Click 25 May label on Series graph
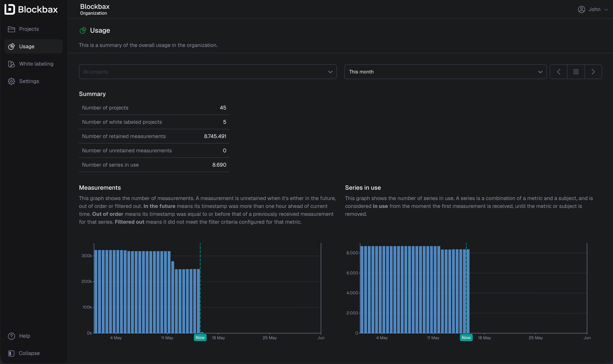The image size is (613, 364). coord(536,338)
